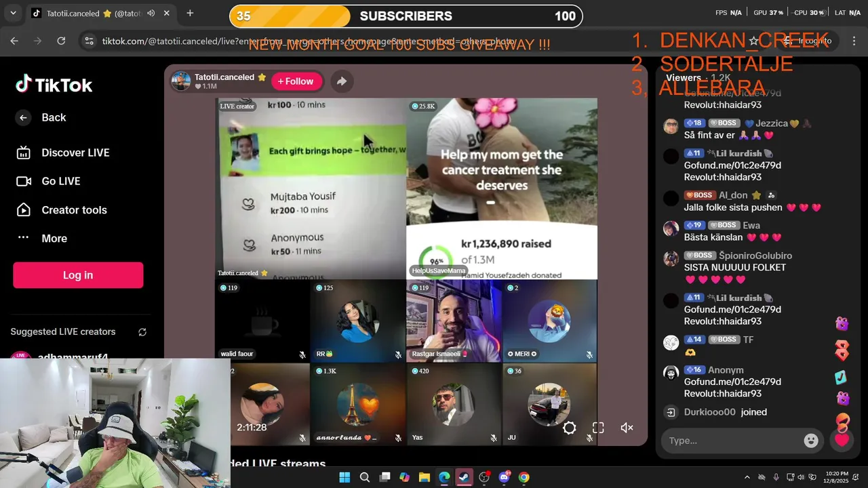Open Go LIVE
The height and width of the screenshot is (488, 868).
point(60,181)
